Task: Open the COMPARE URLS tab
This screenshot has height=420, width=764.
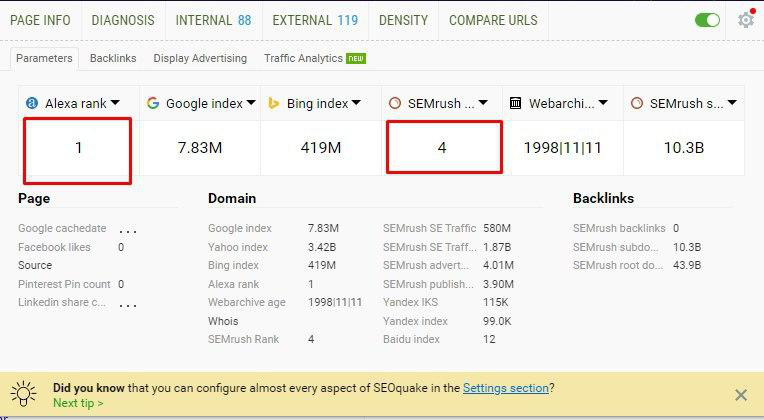Action: [493, 20]
